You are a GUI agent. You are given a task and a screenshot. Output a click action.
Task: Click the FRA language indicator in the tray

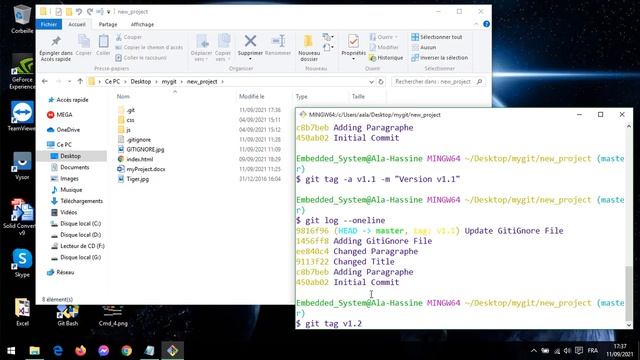pos(593,351)
